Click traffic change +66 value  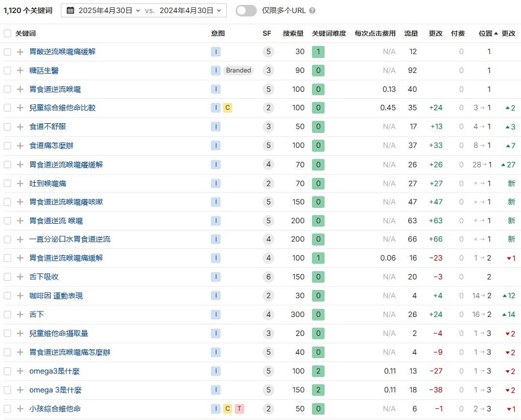tap(436, 239)
